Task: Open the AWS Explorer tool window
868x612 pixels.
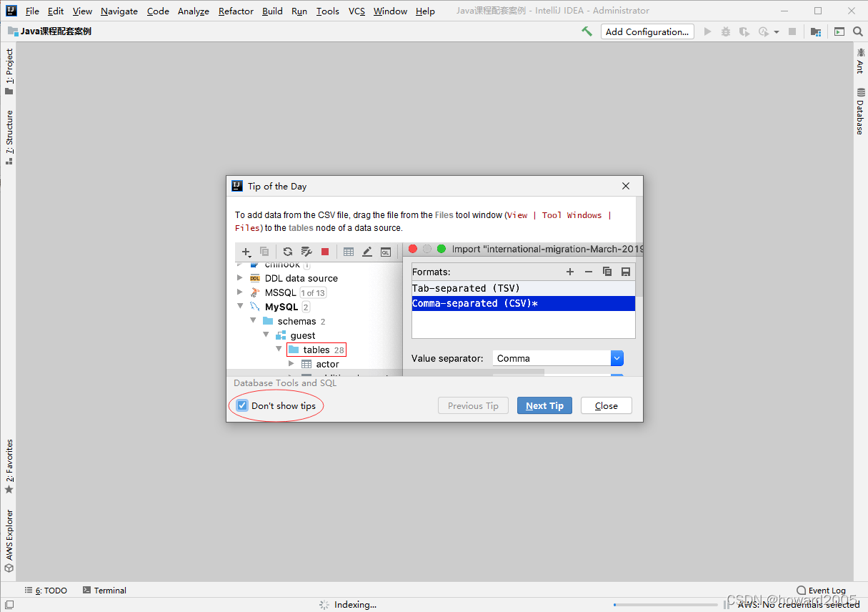Action: pos(9,541)
